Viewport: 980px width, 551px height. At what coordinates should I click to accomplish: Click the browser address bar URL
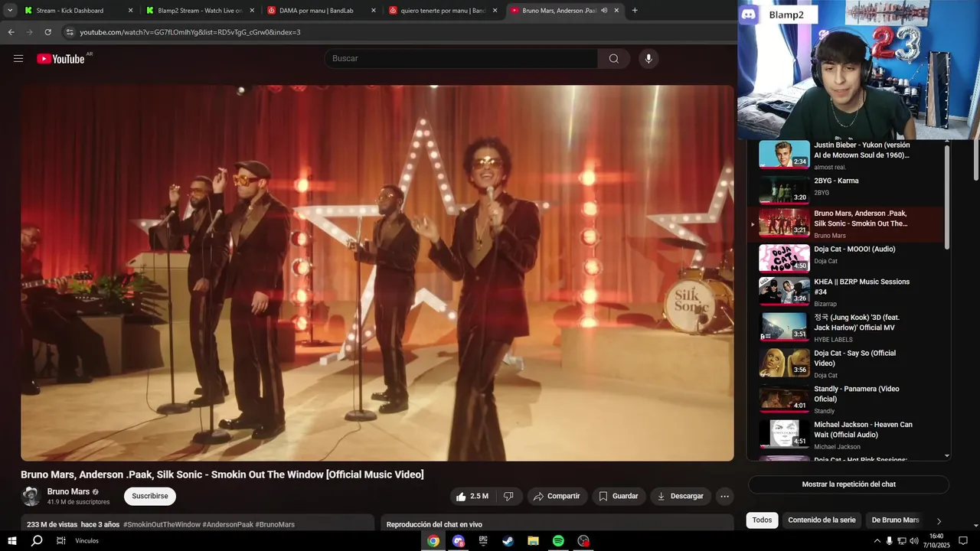pos(190,32)
